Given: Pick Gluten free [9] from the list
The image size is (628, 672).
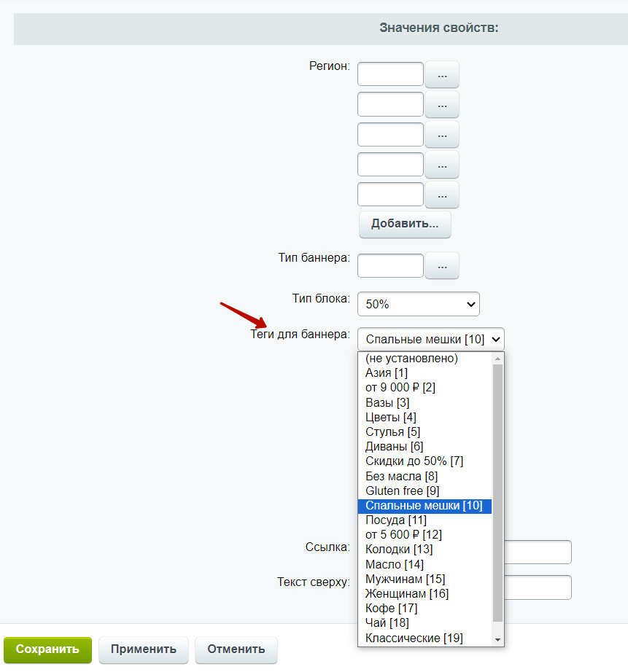Looking at the screenshot, I should [x=402, y=491].
